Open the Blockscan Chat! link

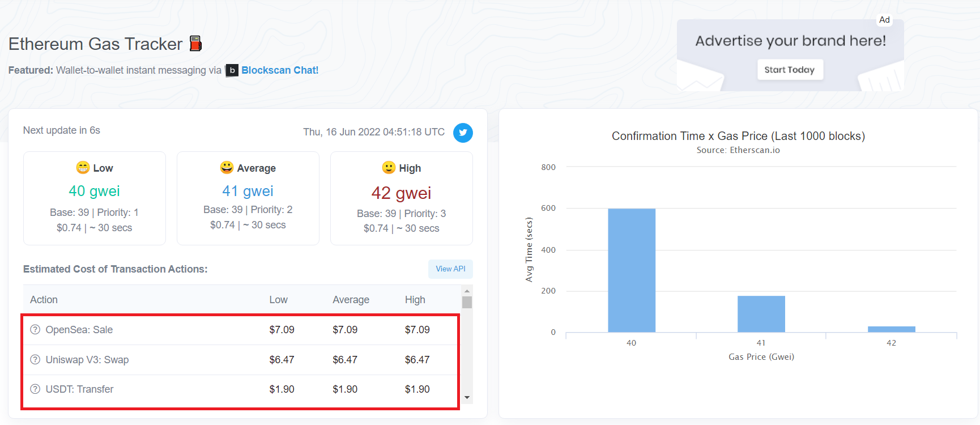280,70
